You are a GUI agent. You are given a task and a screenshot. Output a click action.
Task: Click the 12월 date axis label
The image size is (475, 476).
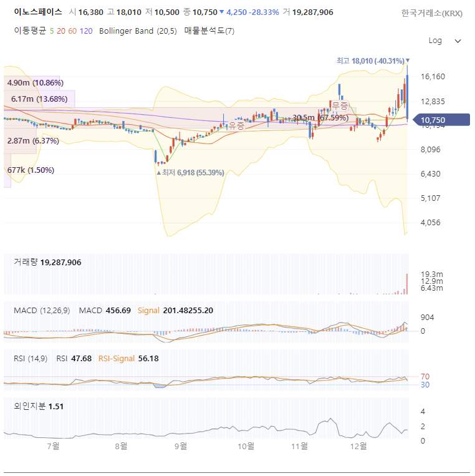358,446
